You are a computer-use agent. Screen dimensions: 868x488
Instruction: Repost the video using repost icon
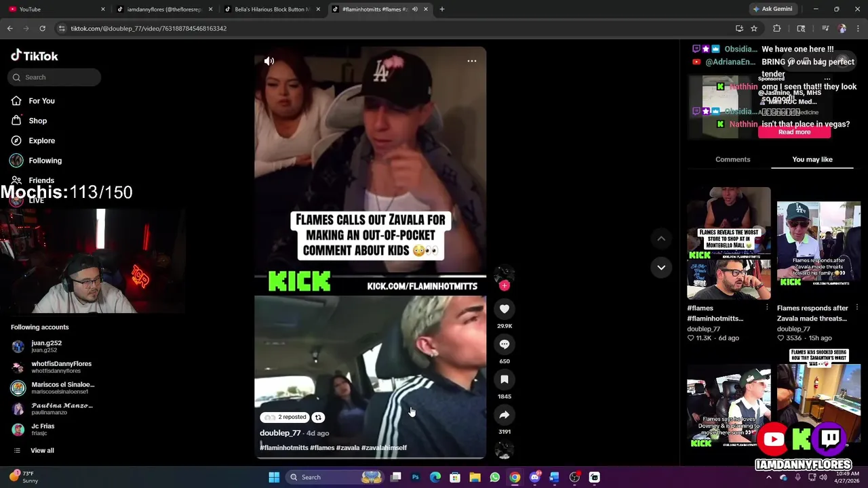tap(318, 418)
